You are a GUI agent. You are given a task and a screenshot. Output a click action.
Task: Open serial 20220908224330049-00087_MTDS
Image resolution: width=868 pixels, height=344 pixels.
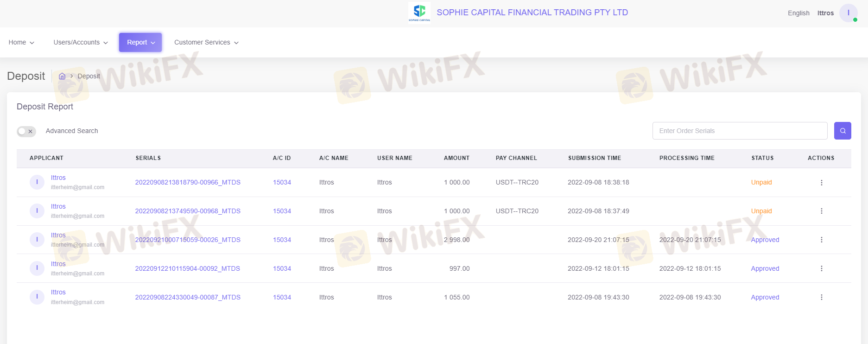[x=188, y=297]
